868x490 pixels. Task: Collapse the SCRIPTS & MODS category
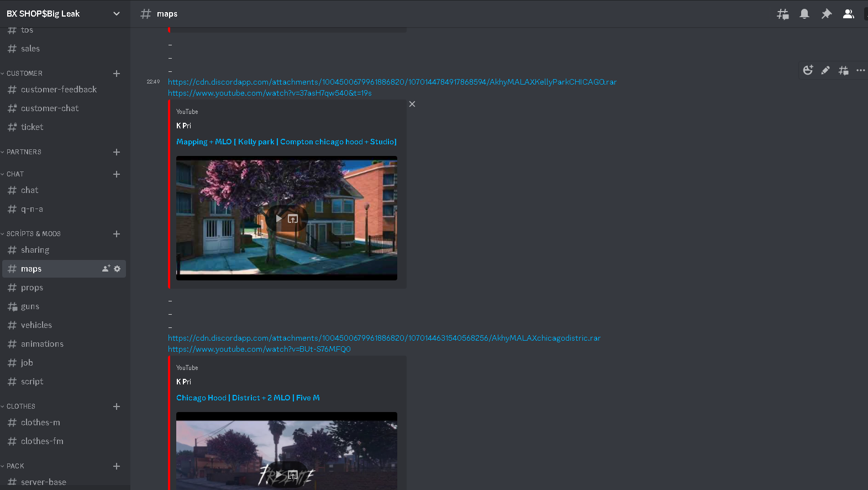tap(33, 234)
